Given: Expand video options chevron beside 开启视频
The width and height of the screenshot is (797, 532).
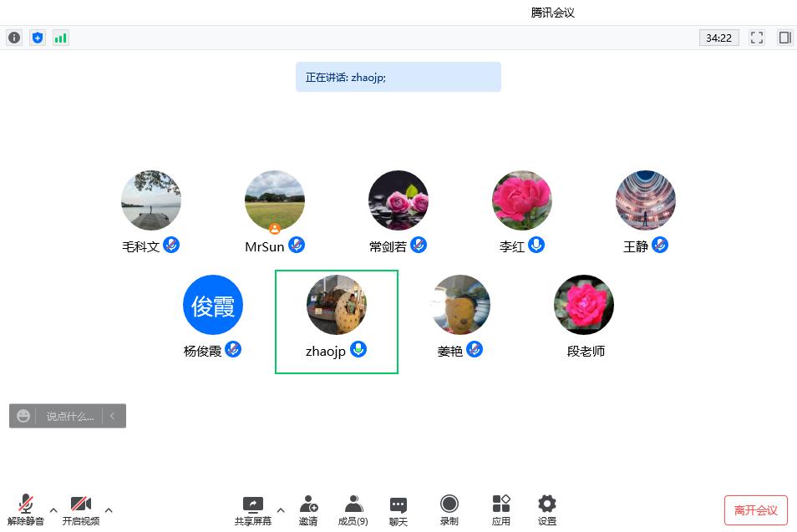Looking at the screenshot, I should point(109,509).
